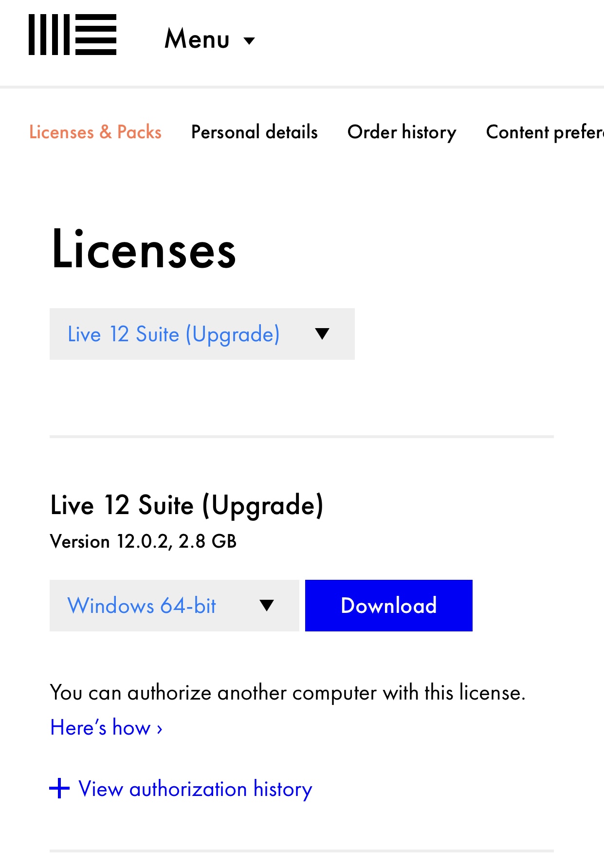Expand the Windows 64-bit dropdown arrow
Image resolution: width=604 pixels, height=868 pixels.
point(266,605)
